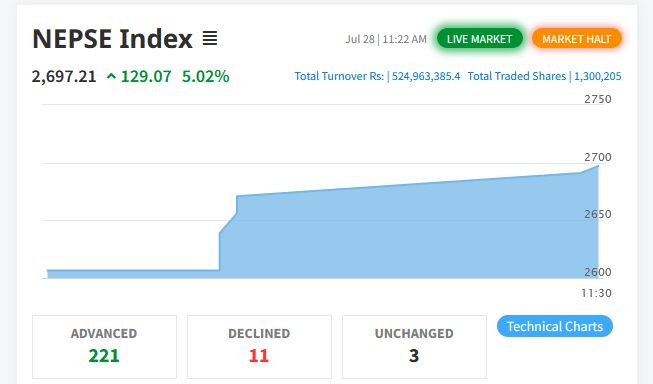
Task: Open the list menu icon beside NEPSE Index
Action: (x=210, y=38)
